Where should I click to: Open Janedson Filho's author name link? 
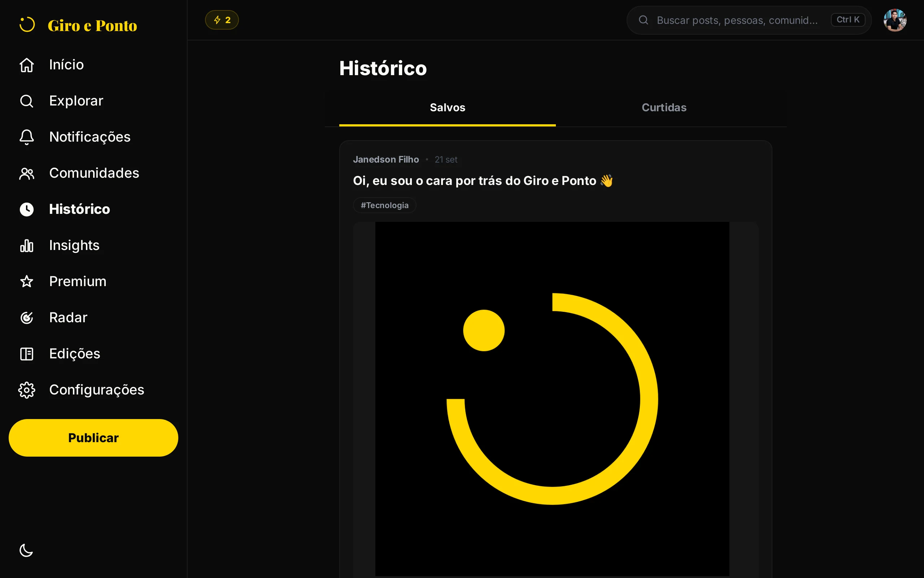(x=385, y=159)
